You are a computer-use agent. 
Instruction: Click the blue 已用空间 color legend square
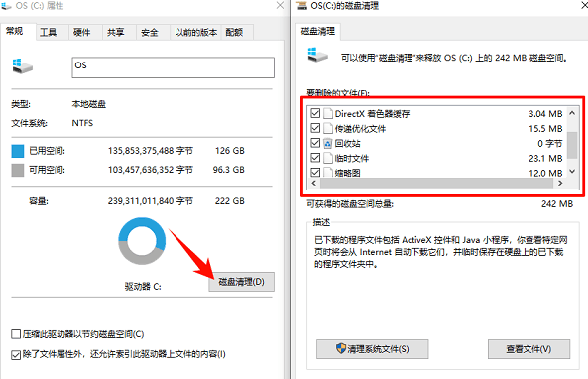[18, 151]
